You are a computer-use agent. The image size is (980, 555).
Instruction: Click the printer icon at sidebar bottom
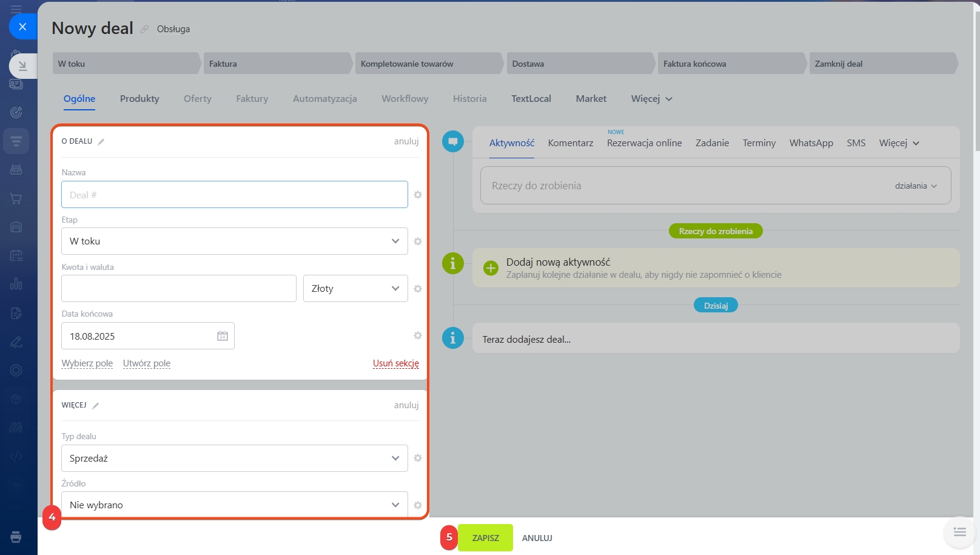click(16, 537)
